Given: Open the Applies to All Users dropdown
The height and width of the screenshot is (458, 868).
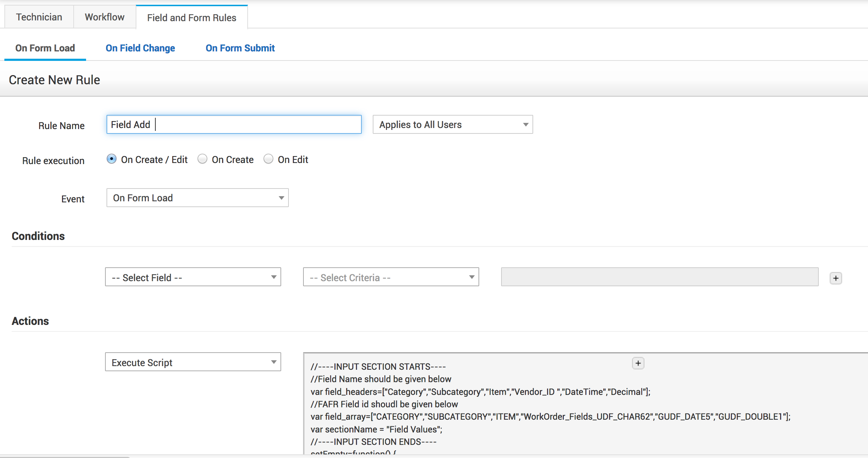Looking at the screenshot, I should point(452,125).
